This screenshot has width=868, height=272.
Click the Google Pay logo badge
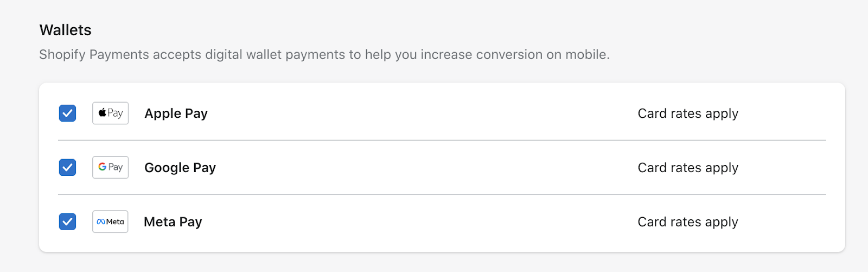(110, 168)
